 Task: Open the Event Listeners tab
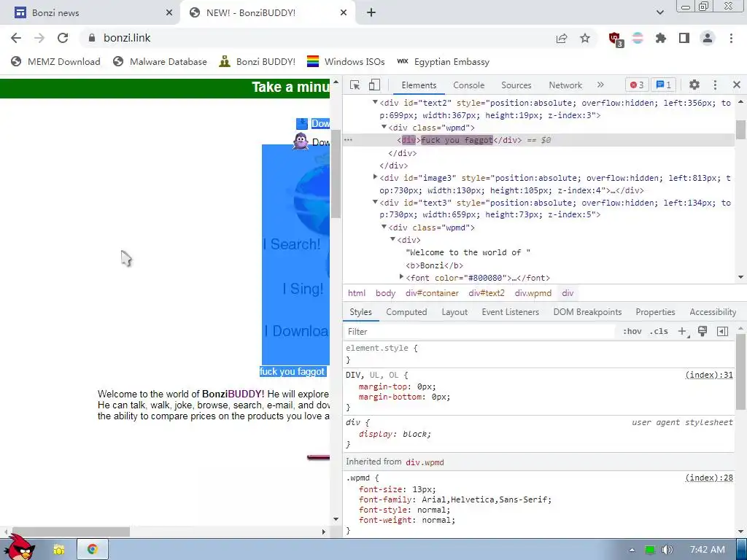coord(510,312)
